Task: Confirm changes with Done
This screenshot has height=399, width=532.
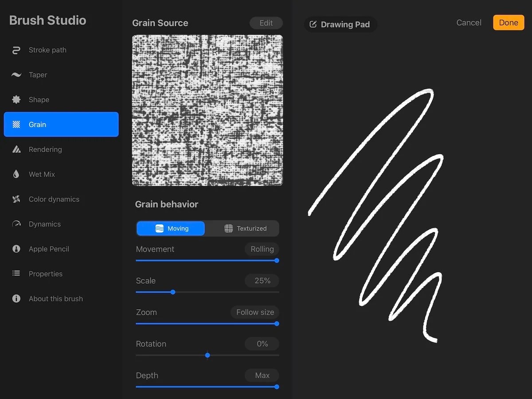Action: (509, 22)
